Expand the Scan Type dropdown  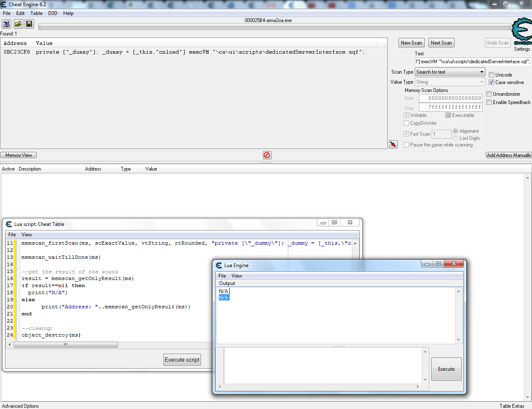tap(482, 72)
